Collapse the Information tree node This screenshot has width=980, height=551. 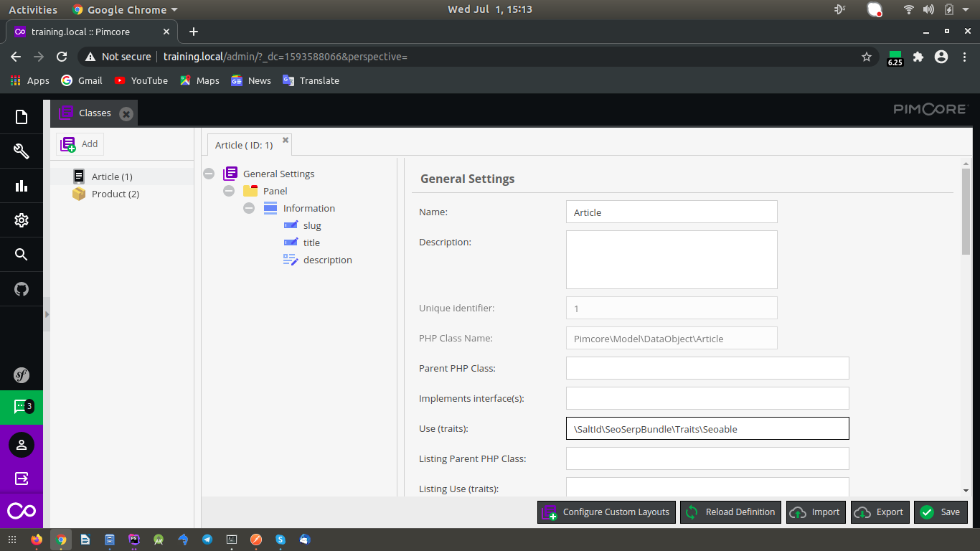click(x=249, y=208)
